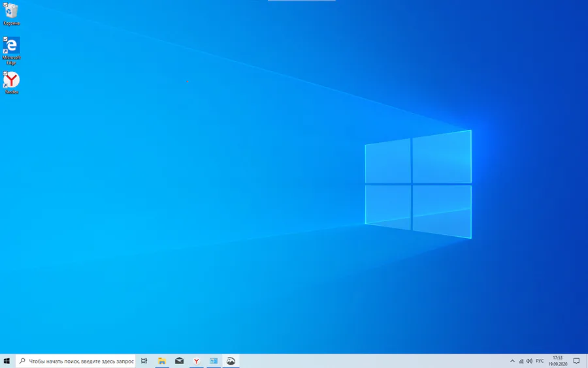Launch Yandex Browser from the taskbar
Screen dimensions: 588x368
click(197, 361)
